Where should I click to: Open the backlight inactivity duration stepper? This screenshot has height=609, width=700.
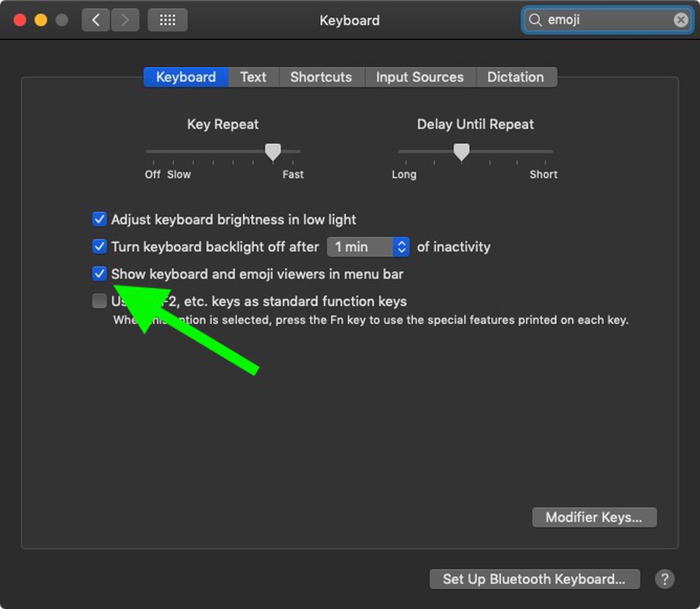(x=401, y=247)
